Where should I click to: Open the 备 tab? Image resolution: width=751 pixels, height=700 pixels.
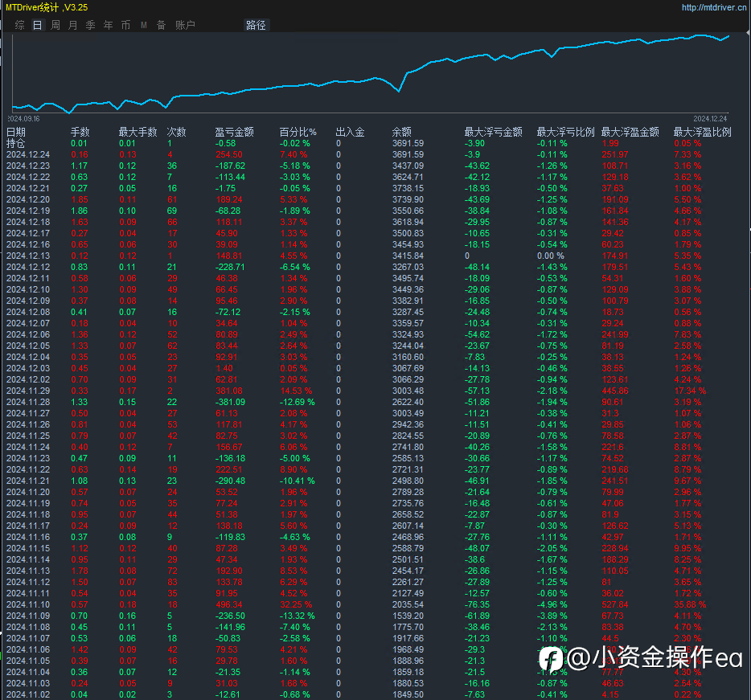[162, 25]
